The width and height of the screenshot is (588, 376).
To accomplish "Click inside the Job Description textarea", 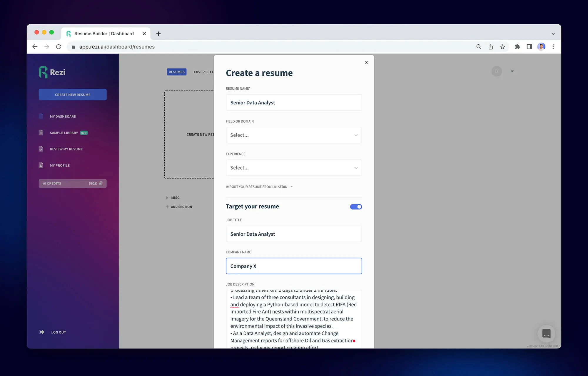I will point(294,319).
